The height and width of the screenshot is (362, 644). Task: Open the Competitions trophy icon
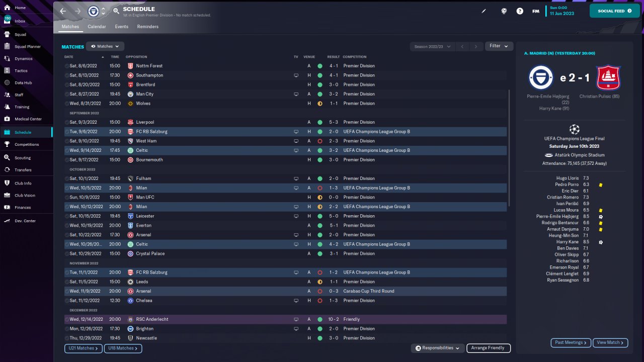[x=7, y=144]
